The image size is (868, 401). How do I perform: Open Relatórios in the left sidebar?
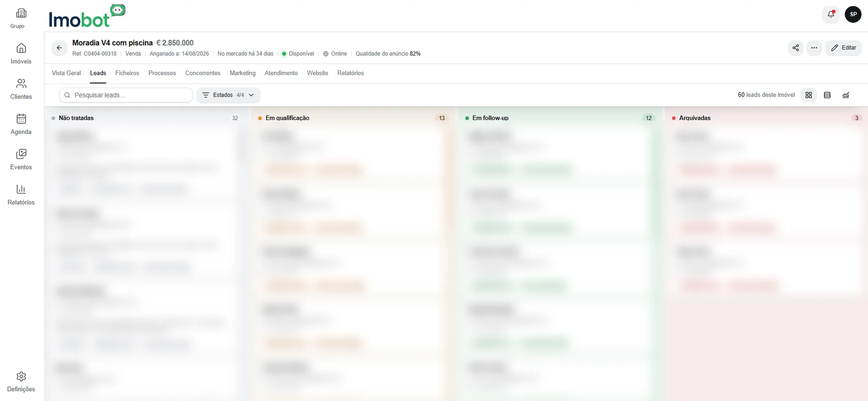click(21, 195)
